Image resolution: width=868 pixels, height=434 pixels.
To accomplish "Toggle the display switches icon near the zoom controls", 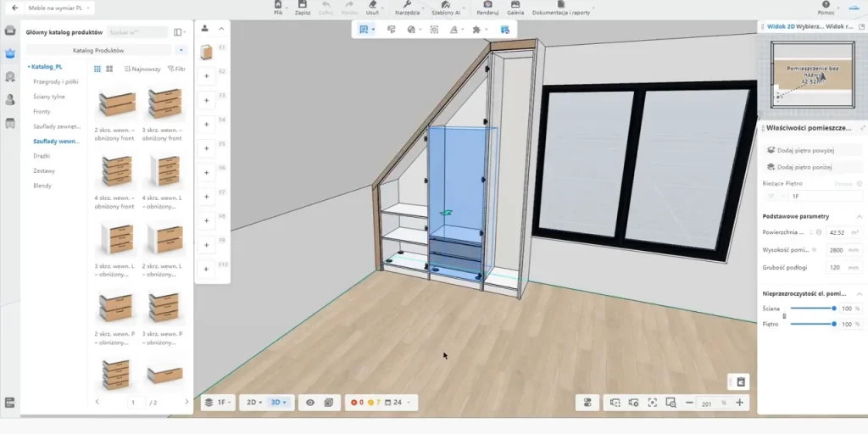I will (x=588, y=403).
